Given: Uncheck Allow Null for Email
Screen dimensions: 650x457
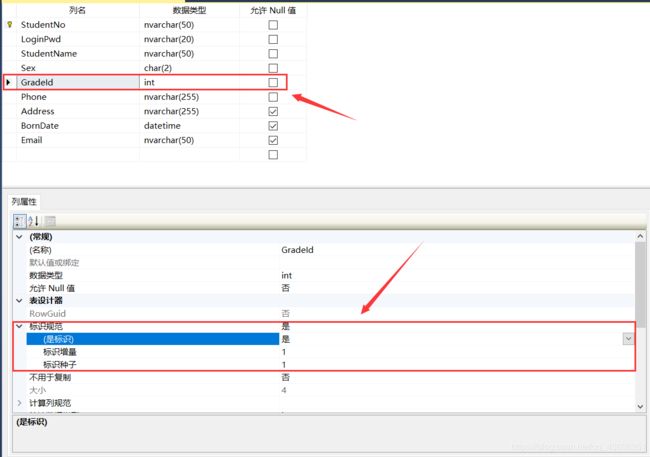Looking at the screenshot, I should click(273, 140).
